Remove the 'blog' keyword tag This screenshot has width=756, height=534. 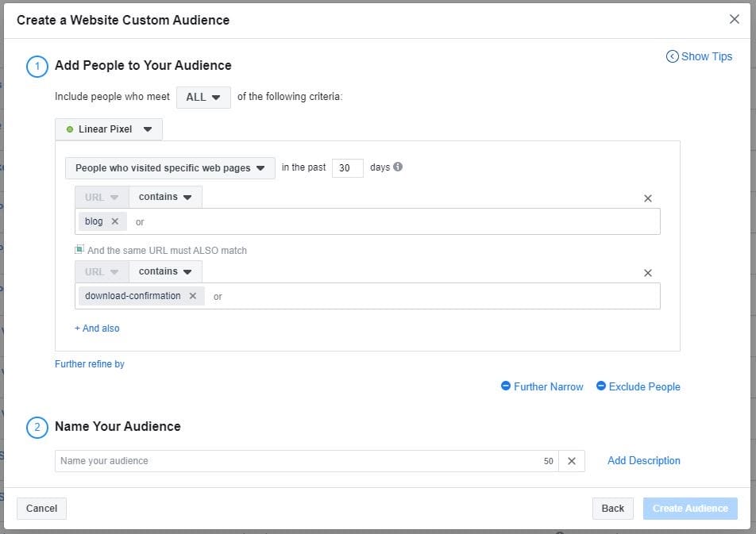click(114, 221)
